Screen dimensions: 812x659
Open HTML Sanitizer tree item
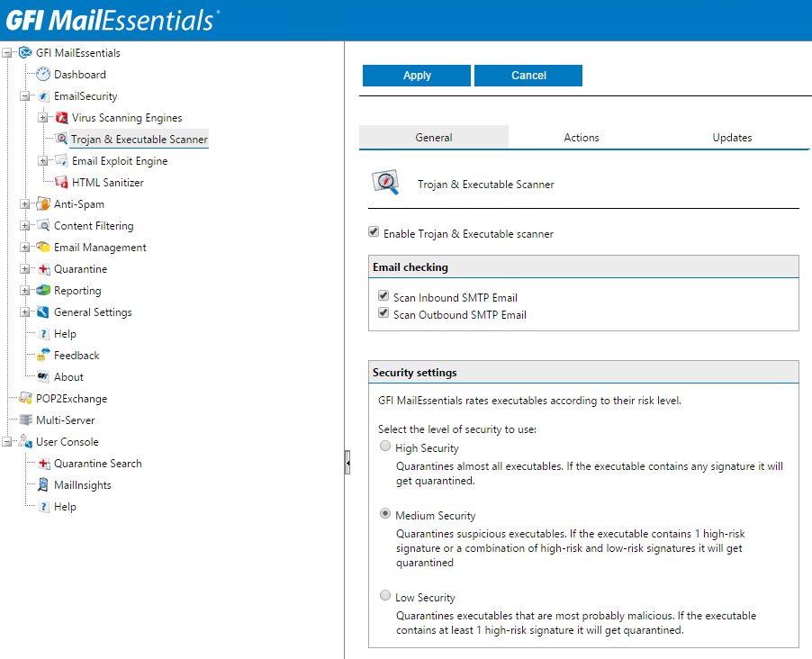pyautogui.click(x=108, y=183)
